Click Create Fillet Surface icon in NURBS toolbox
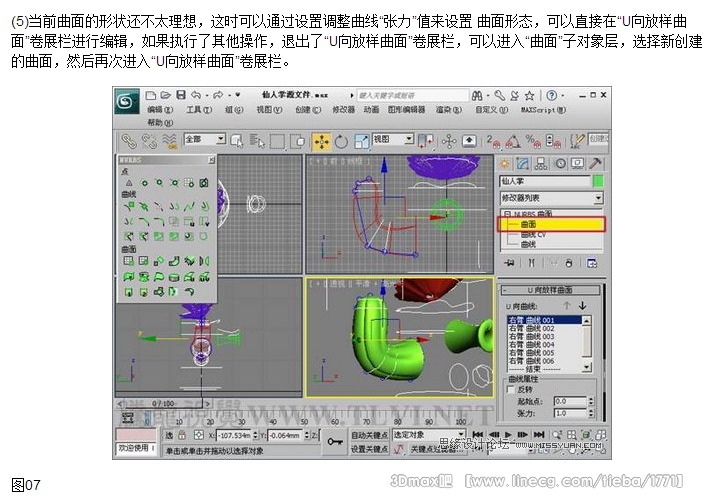This screenshot has width=712, height=498. [189, 291]
